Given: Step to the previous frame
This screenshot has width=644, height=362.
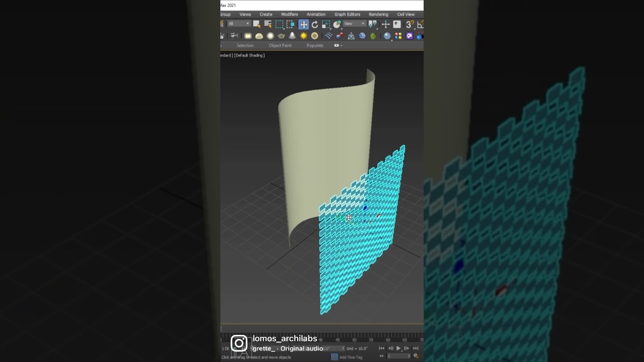Looking at the screenshot, I should pyautogui.click(x=390, y=348).
